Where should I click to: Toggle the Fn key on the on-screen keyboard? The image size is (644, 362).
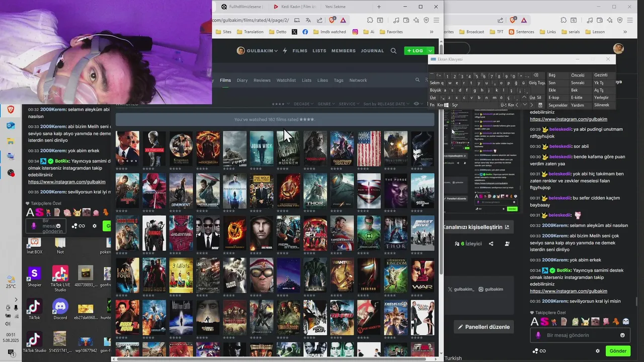coord(432,105)
